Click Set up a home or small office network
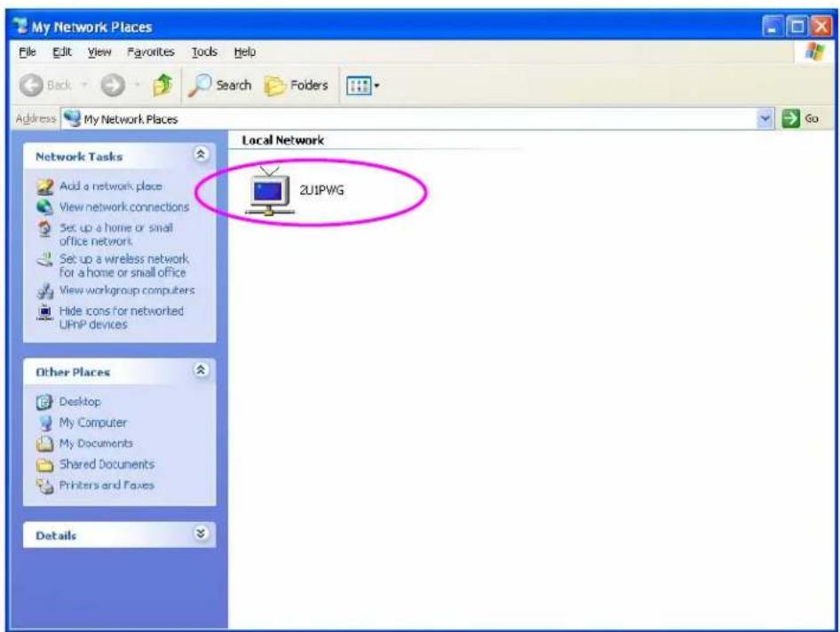840x632 pixels. pyautogui.click(x=116, y=234)
